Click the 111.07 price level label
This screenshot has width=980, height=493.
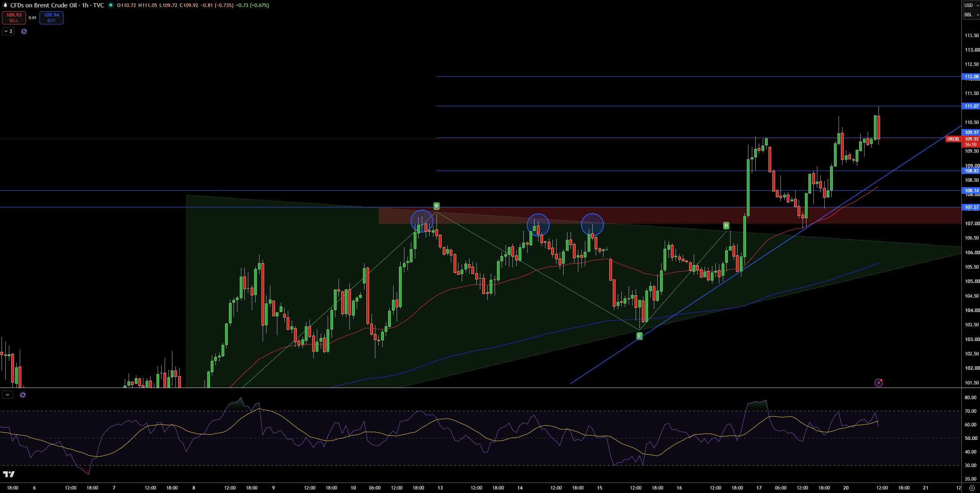(971, 106)
